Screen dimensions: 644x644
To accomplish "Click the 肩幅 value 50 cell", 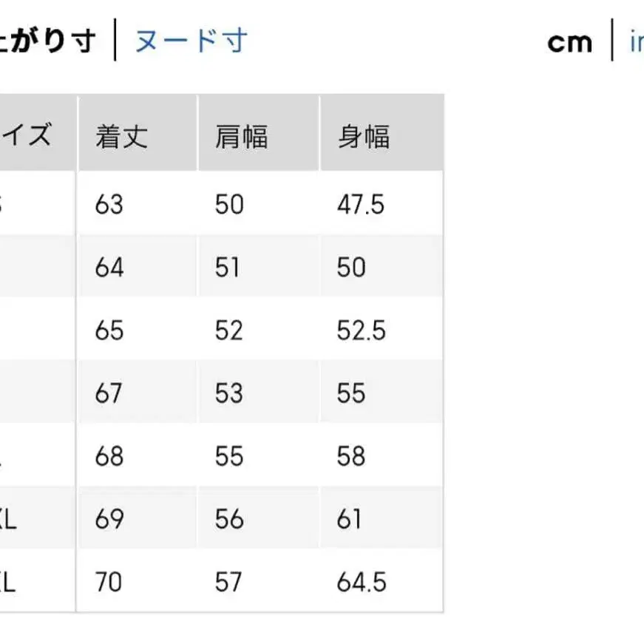I will pos(231,204).
